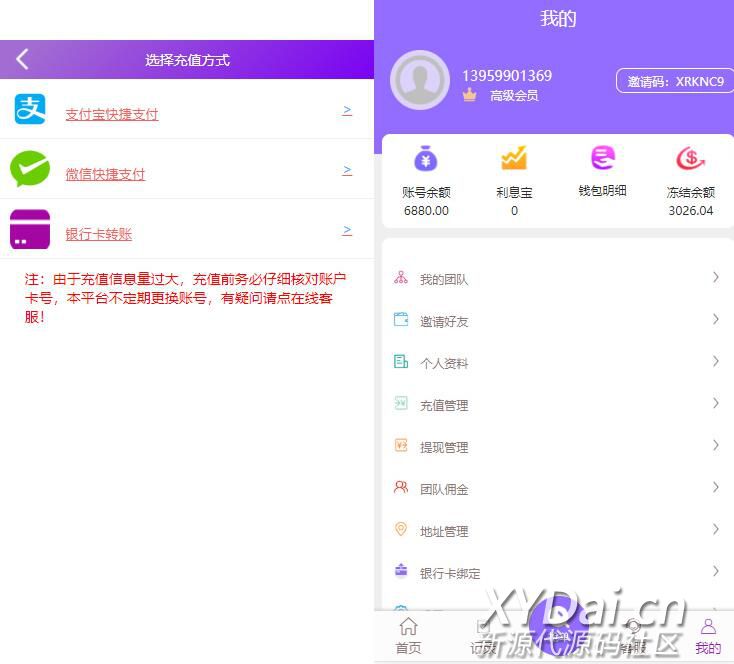Viewport: 734px width, 664px height.
Task: Expand chevron on 提现管理 row
Action: [716, 445]
